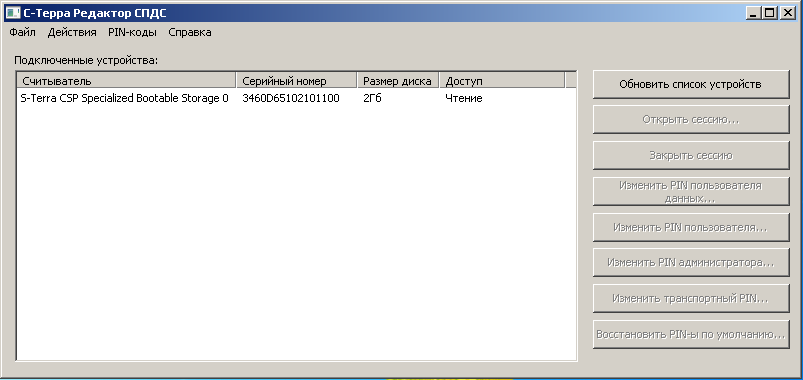Viewport: 803px width, 380px height.
Task: Sort by Размер диска column header
Action: [398, 81]
